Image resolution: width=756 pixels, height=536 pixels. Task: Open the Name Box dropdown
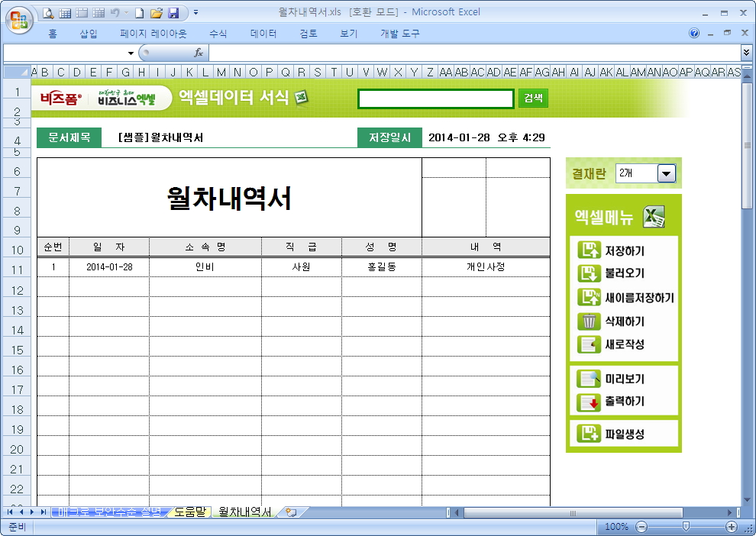[x=131, y=53]
